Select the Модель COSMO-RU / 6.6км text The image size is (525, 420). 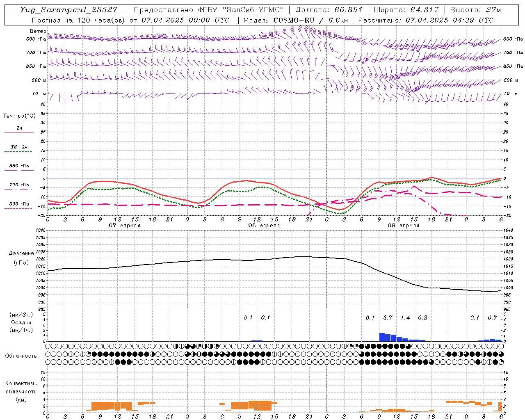click(295, 20)
